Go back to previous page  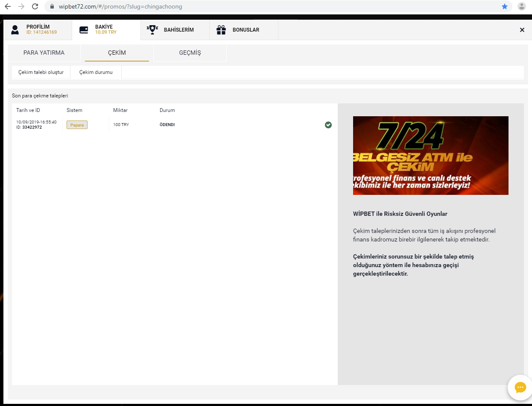(8, 6)
